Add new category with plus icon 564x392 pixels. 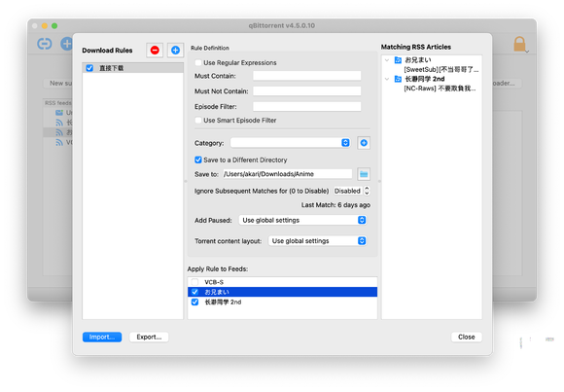[x=364, y=143]
